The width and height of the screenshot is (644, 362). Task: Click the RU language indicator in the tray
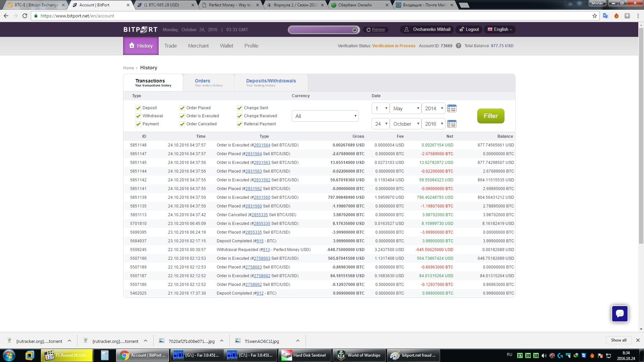point(509,355)
